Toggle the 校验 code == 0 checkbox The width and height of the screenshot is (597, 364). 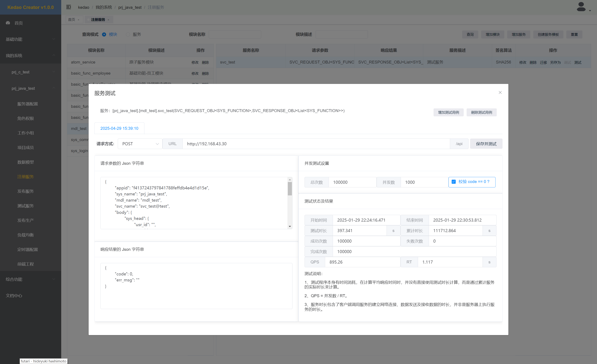(x=454, y=182)
